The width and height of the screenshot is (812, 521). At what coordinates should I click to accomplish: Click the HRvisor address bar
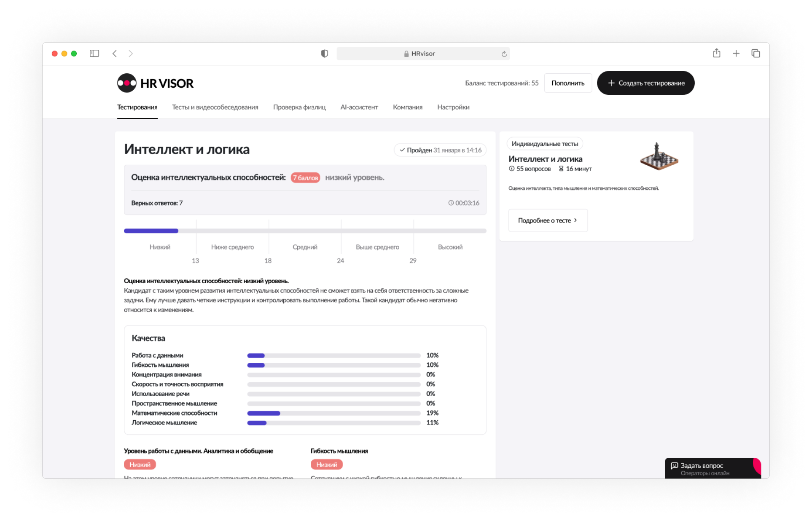tap(423, 54)
